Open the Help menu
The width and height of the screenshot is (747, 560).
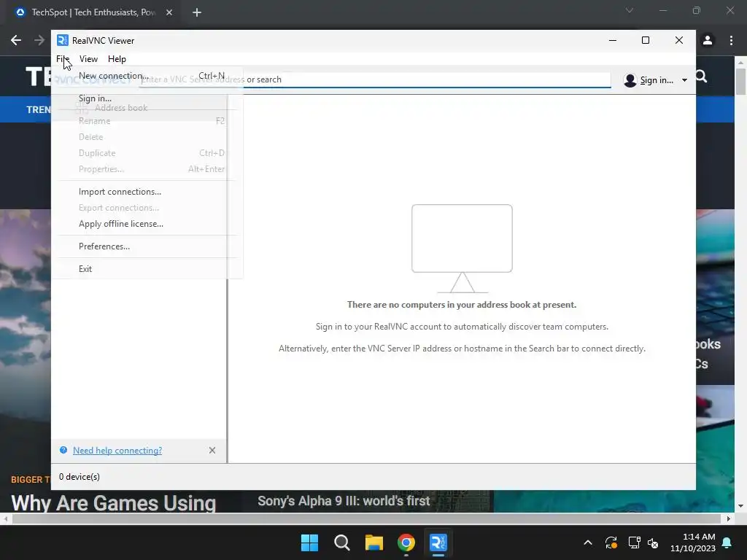point(117,59)
